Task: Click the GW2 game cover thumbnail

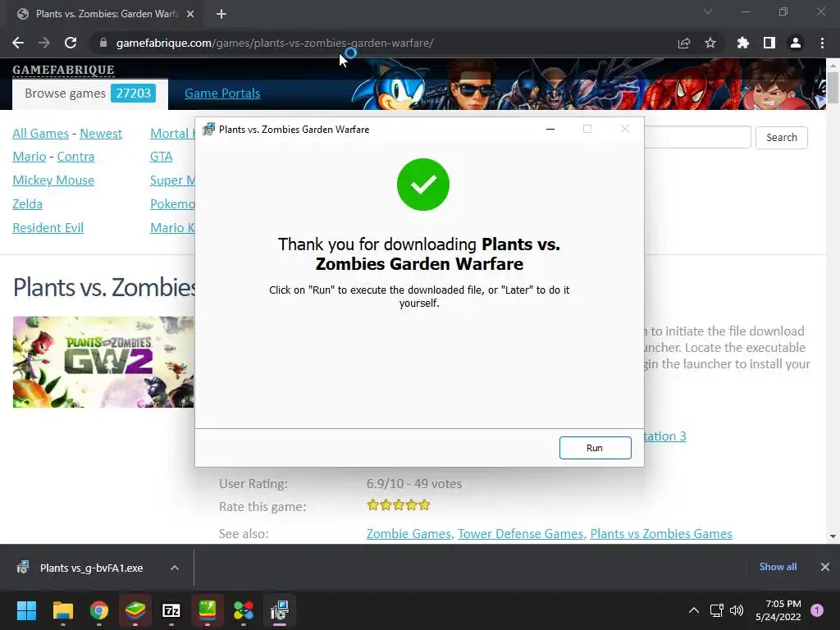Action: [103, 362]
